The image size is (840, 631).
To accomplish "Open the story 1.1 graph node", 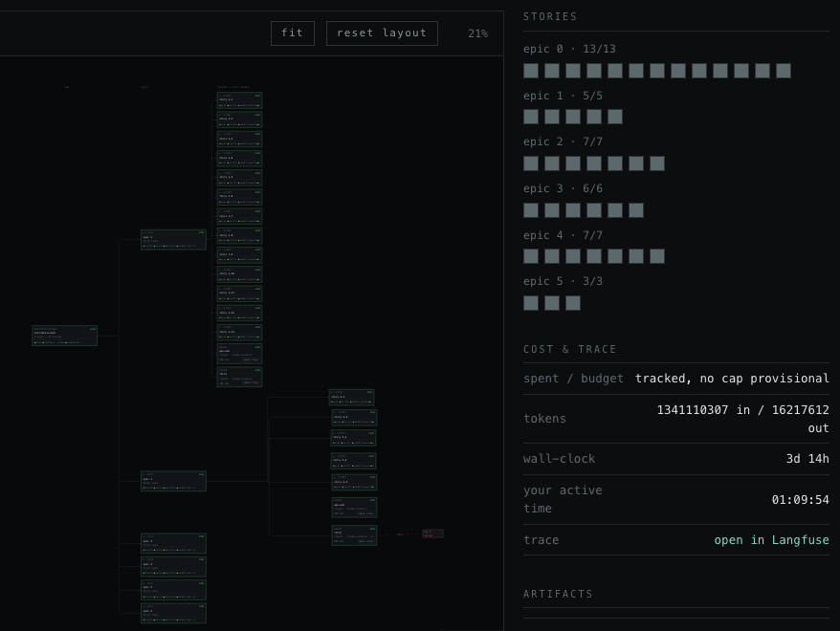I will [351, 397].
